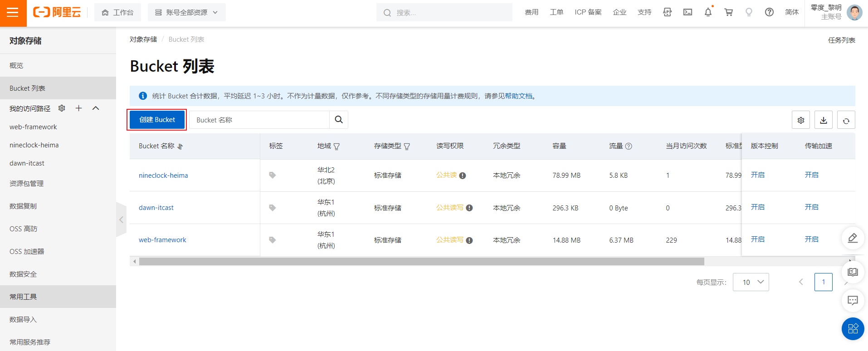
Task: Click the 创建 Bucket button
Action: 157,120
